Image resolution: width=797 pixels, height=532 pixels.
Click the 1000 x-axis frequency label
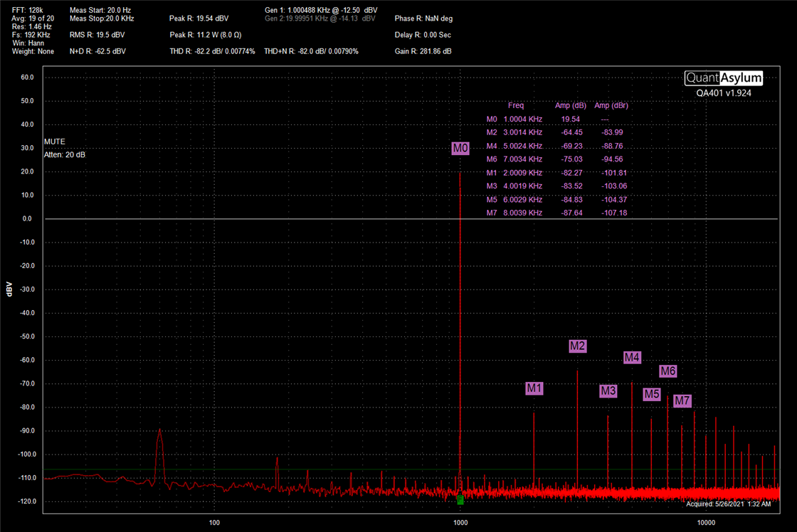point(460,522)
